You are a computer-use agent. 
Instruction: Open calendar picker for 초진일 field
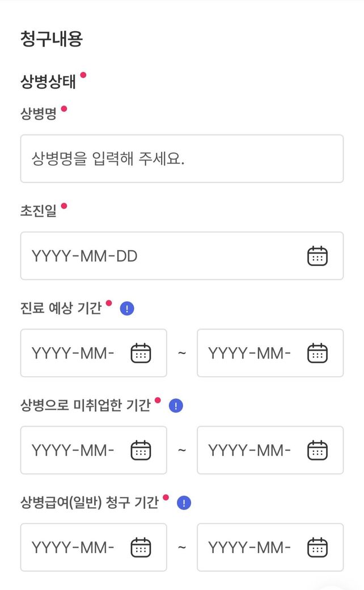[318, 256]
